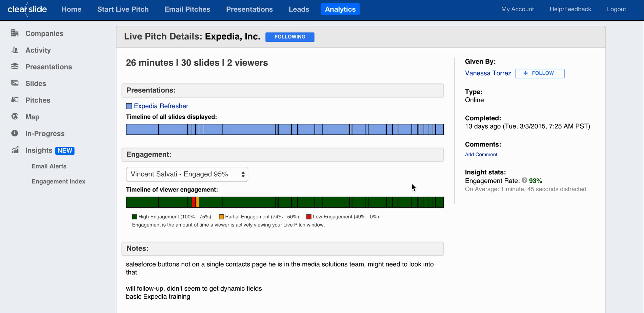
Task: Click the '26 minutes | 30 slides | 2 viewers' summary
Action: click(197, 63)
